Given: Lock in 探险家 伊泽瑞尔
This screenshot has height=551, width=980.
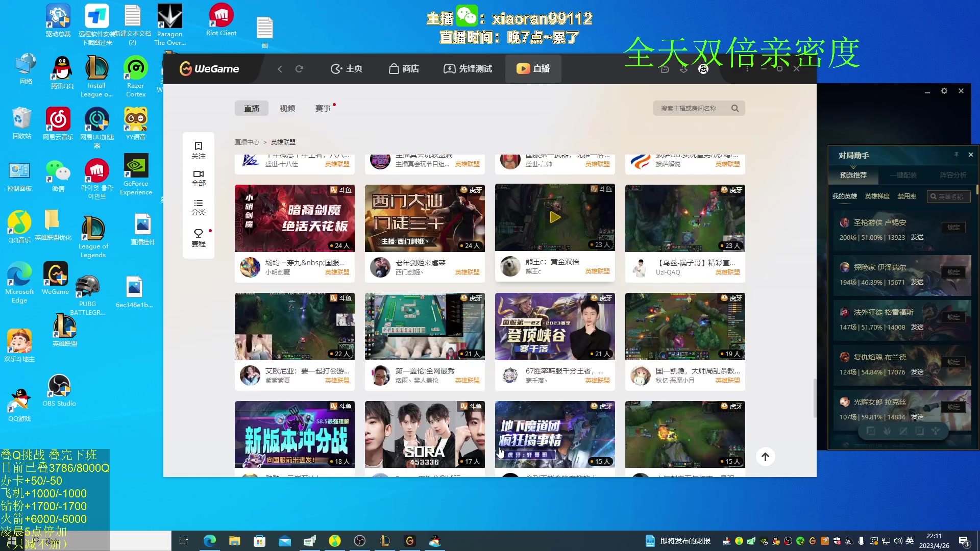Looking at the screenshot, I should 953,272.
